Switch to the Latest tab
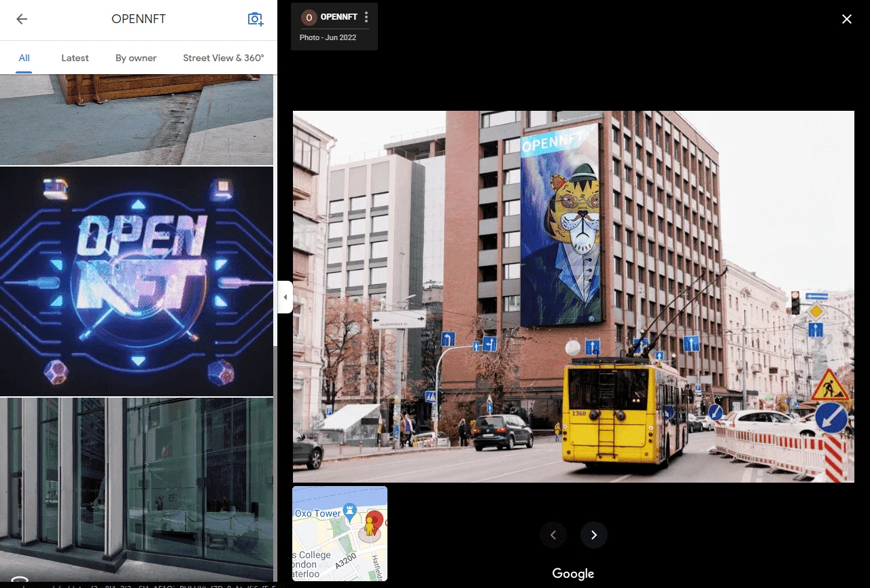Viewport: 870px width, 588px height. point(75,58)
